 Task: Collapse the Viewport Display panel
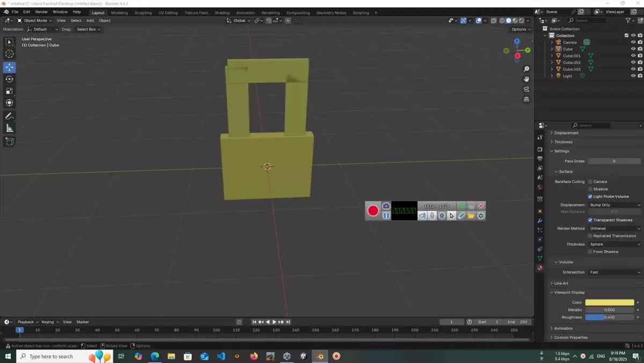pyautogui.click(x=569, y=292)
